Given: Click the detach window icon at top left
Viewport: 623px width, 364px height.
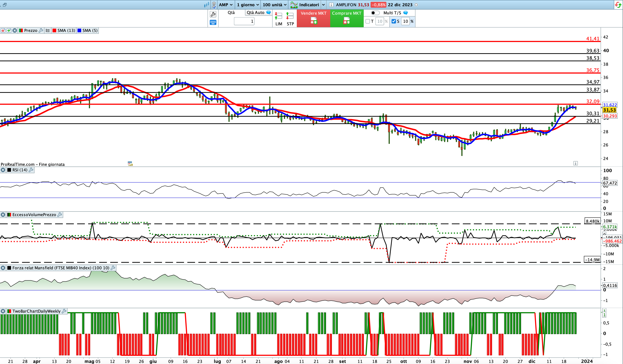Looking at the screenshot, I should [x=4, y=5].
